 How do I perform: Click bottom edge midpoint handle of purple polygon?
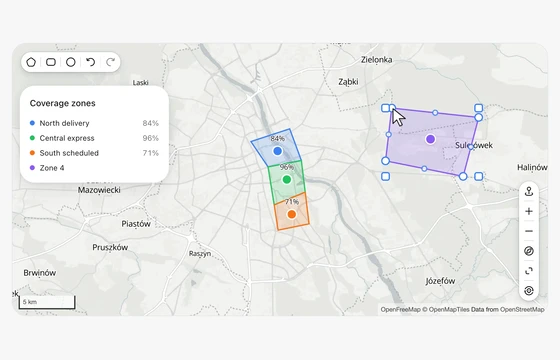[424, 169]
